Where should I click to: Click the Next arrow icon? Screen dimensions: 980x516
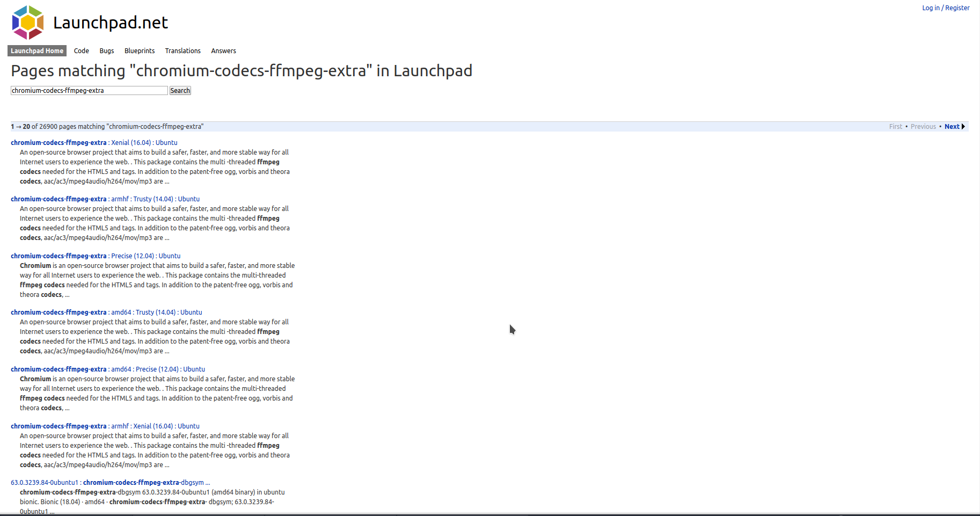point(963,127)
